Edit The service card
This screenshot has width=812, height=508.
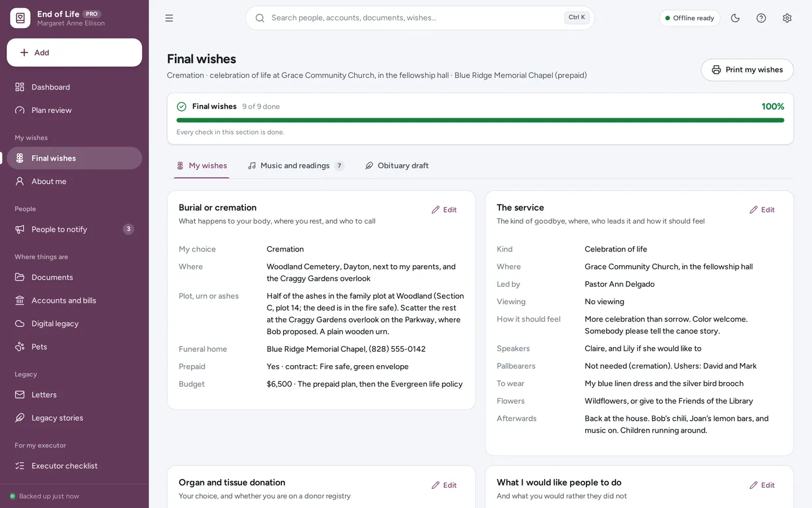tap(762, 210)
